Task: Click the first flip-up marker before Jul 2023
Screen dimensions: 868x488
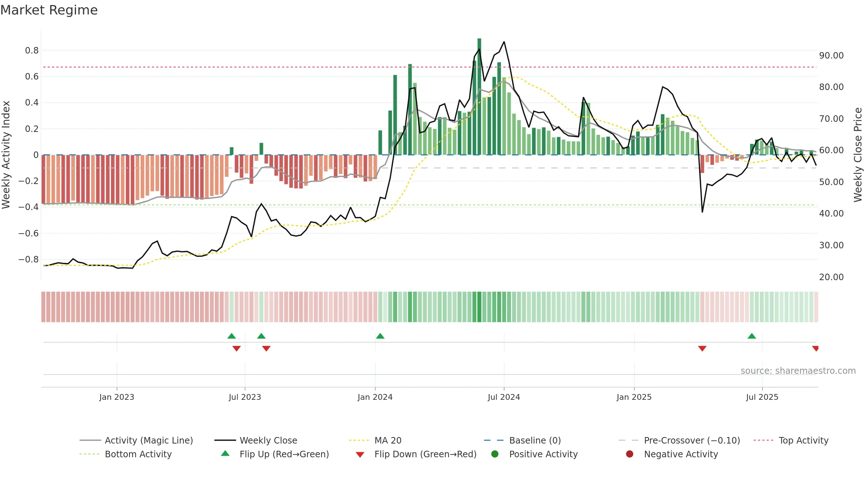Action: click(x=232, y=336)
